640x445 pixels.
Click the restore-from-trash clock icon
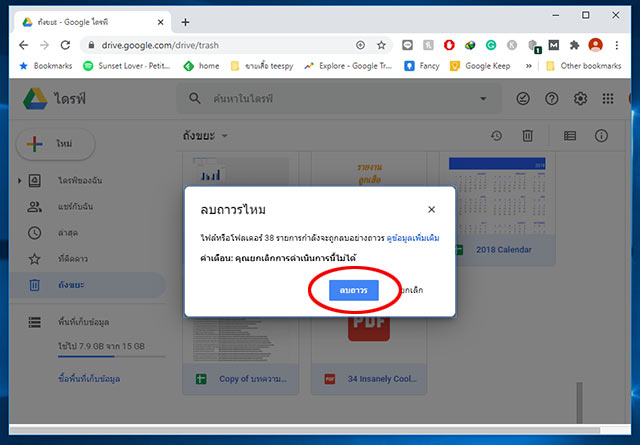tap(496, 136)
